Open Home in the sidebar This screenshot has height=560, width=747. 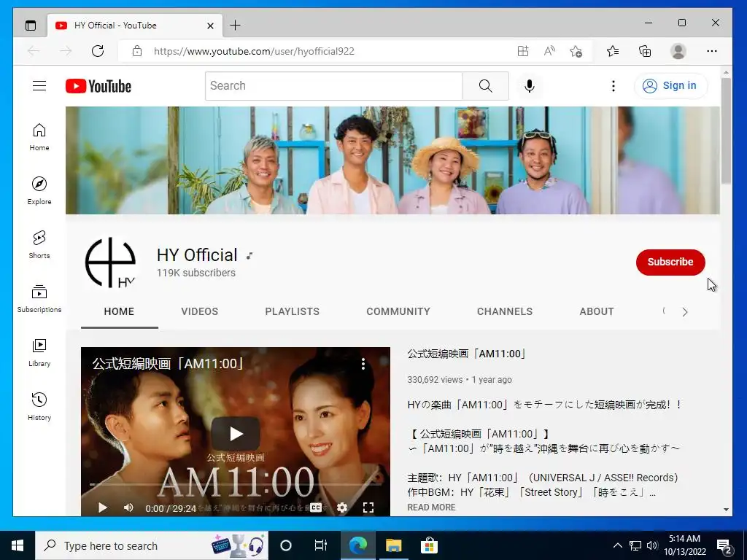(x=39, y=137)
